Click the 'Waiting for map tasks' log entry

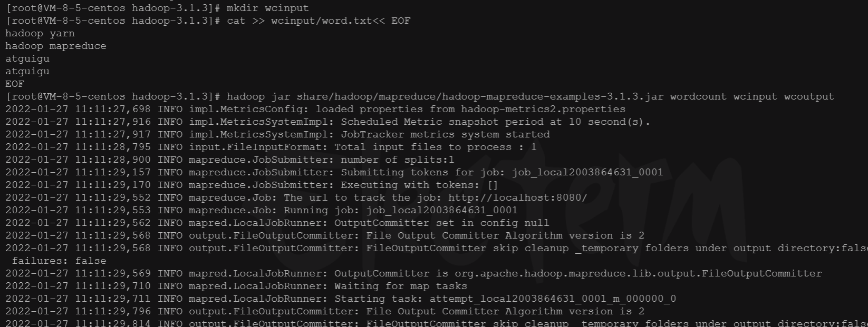click(x=400, y=286)
